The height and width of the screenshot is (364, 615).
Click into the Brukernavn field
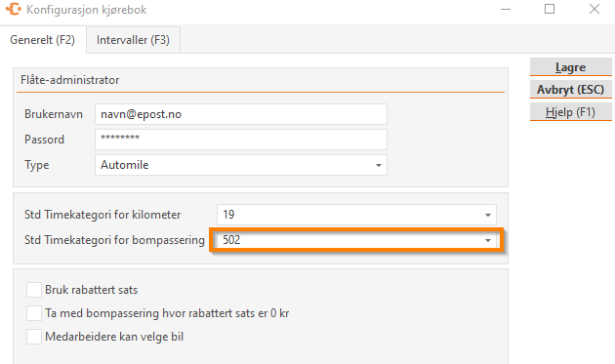[x=241, y=114]
